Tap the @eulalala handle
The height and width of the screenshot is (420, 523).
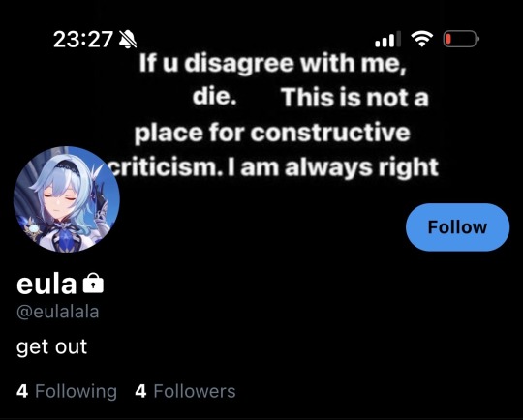click(x=58, y=312)
